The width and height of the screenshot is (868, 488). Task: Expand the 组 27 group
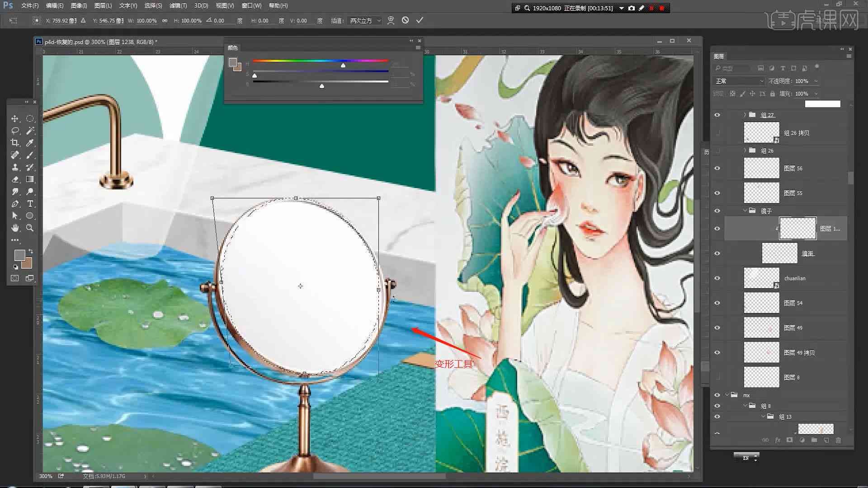tap(745, 115)
